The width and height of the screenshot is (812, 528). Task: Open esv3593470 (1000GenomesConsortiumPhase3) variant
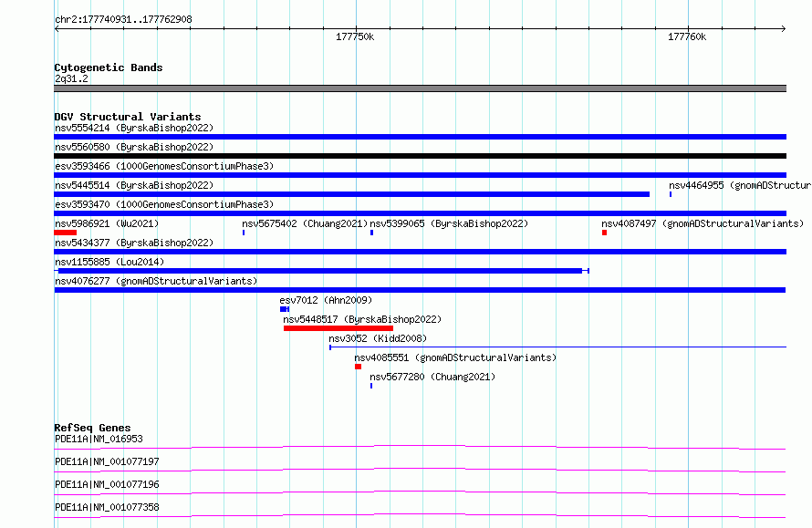pyautogui.click(x=164, y=204)
